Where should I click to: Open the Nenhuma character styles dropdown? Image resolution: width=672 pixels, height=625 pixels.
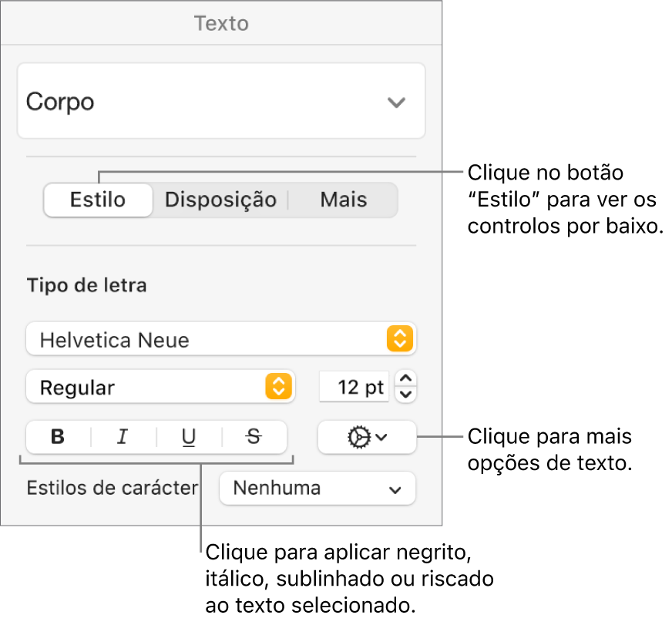pyautogui.click(x=318, y=488)
